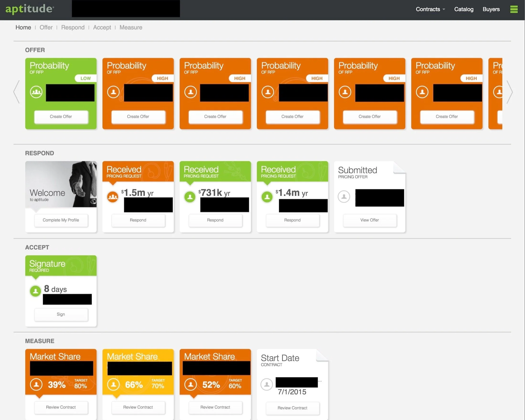Respond to the $731k pricing request
This screenshot has height=420, width=525.
click(215, 220)
